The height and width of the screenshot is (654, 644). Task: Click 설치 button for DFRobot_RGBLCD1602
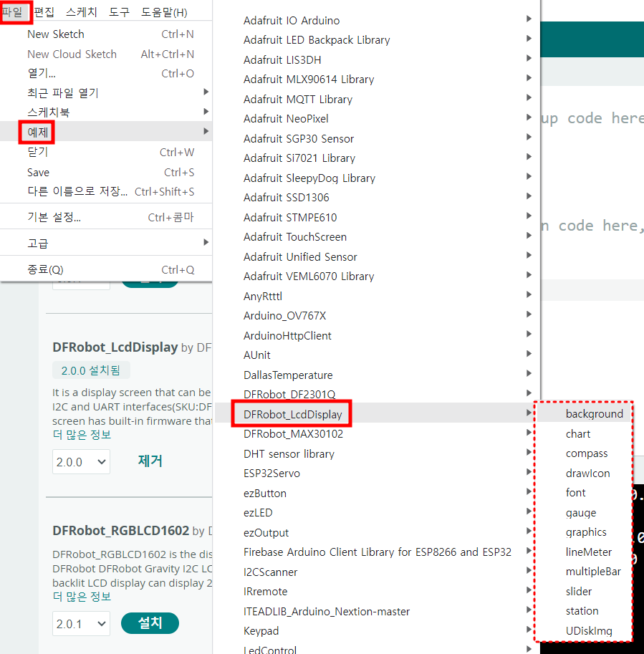click(x=150, y=623)
